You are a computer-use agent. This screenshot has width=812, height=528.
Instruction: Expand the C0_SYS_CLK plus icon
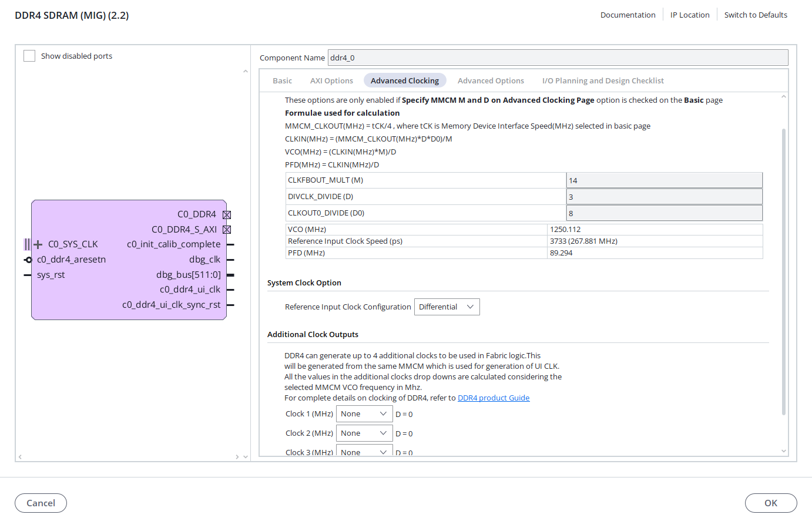tap(38, 244)
